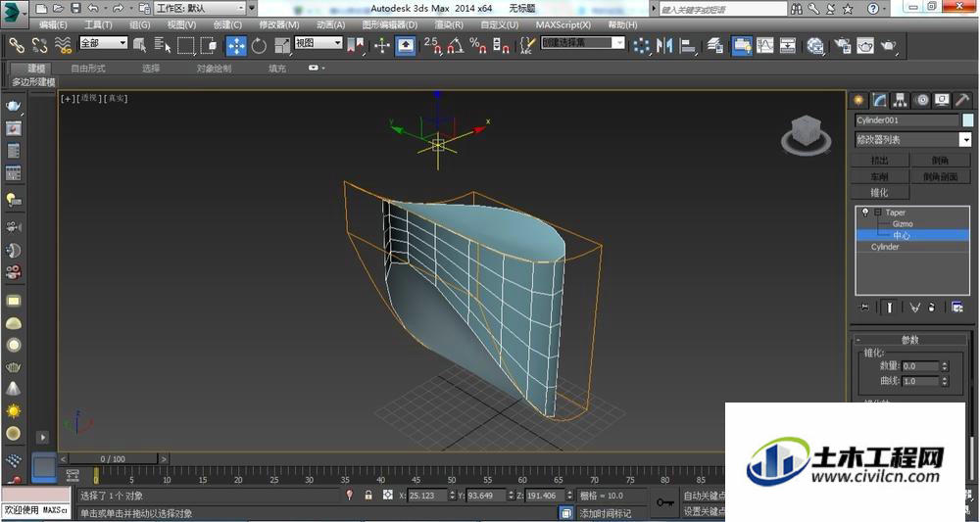Click the Render Production teapot icon
Viewport: 980px width, 522px height.
pyautogui.click(x=888, y=45)
